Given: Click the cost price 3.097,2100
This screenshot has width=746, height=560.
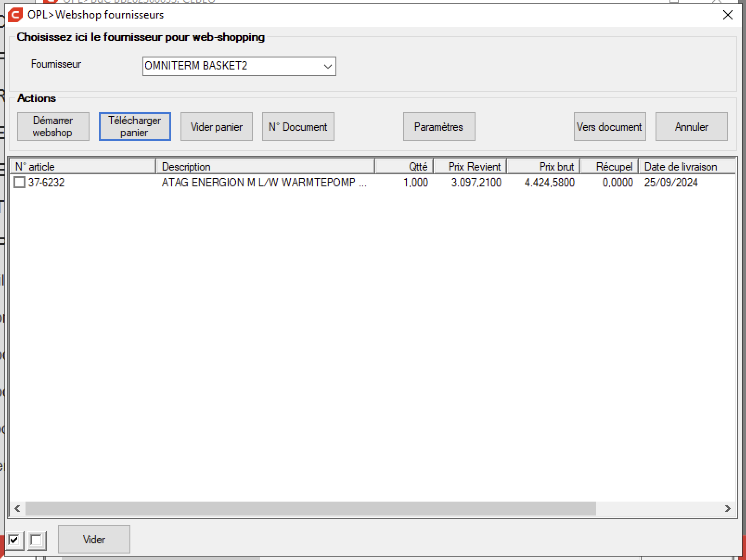Looking at the screenshot, I should click(x=476, y=182).
